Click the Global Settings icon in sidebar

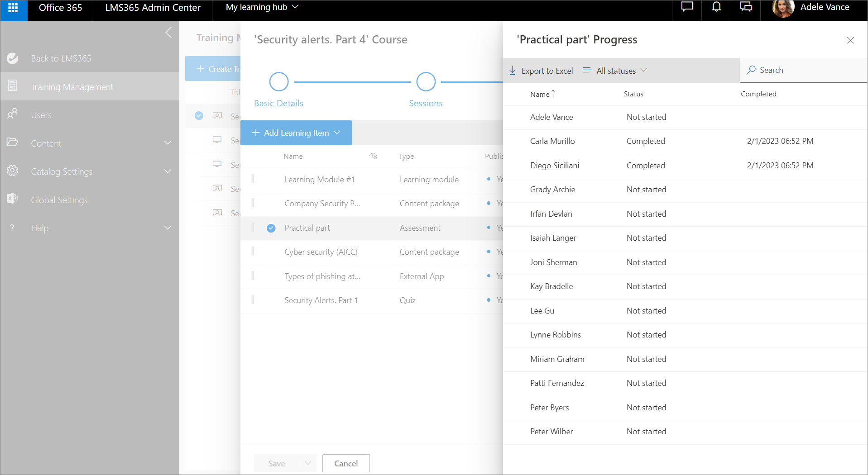point(13,199)
